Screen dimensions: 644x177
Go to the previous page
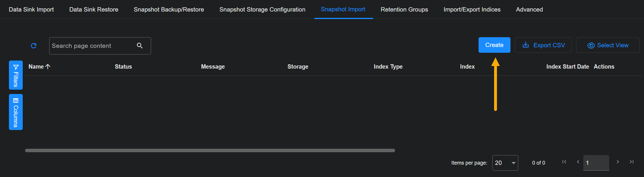coord(578,162)
